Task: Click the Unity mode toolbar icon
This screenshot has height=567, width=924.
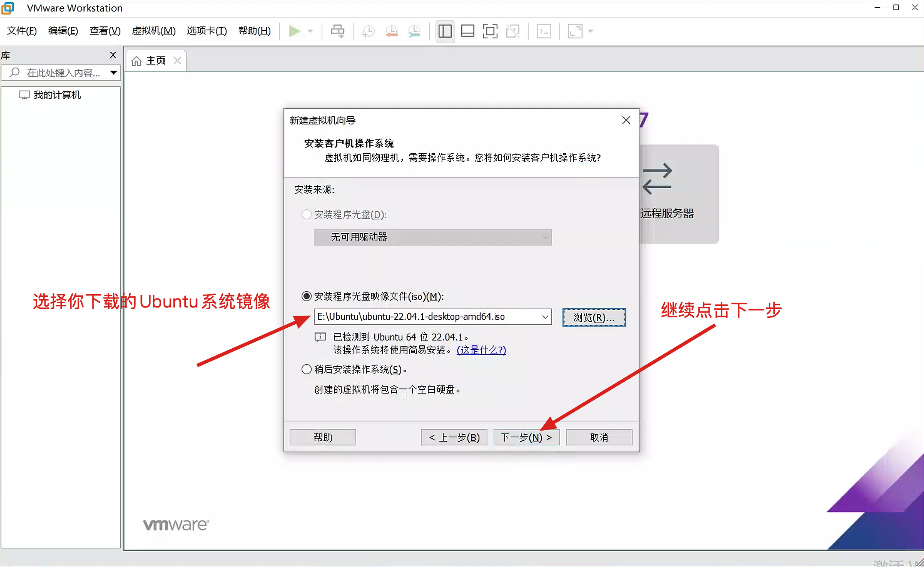Action: point(513,31)
